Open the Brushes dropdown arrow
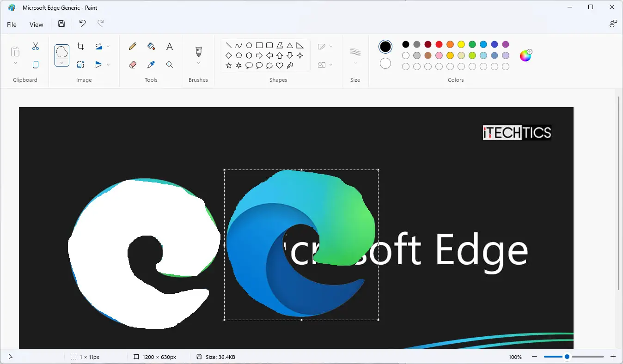Image resolution: width=623 pixels, height=364 pixels. coord(199,63)
